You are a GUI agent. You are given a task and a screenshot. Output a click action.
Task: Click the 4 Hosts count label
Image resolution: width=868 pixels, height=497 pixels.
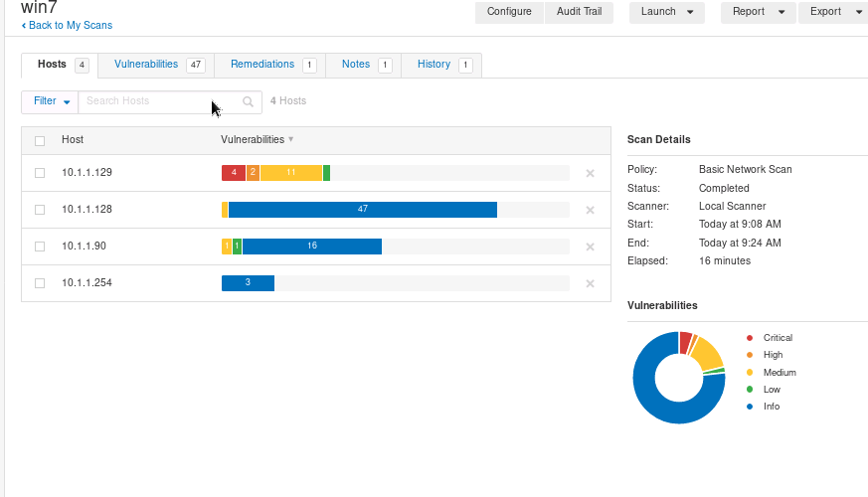288,100
